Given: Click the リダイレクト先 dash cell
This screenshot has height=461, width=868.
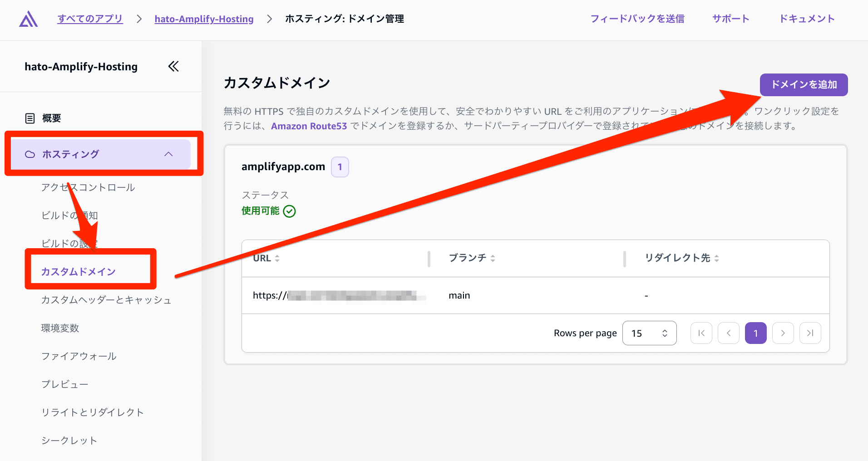Looking at the screenshot, I should [x=646, y=296].
